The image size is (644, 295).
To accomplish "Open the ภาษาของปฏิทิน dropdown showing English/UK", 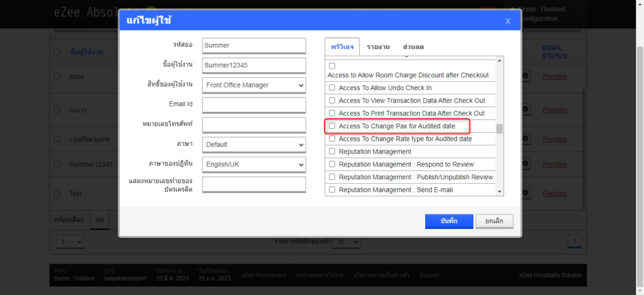I will click(254, 164).
